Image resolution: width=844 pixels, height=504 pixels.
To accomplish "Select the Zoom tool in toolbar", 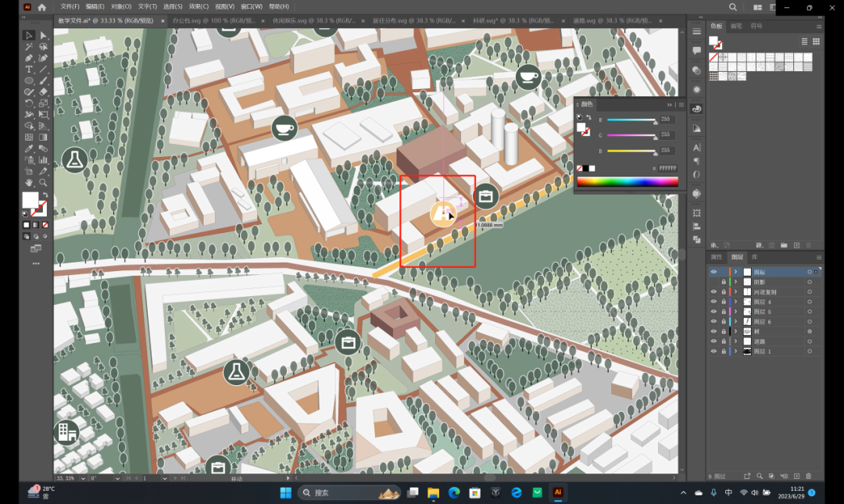I will (x=43, y=183).
